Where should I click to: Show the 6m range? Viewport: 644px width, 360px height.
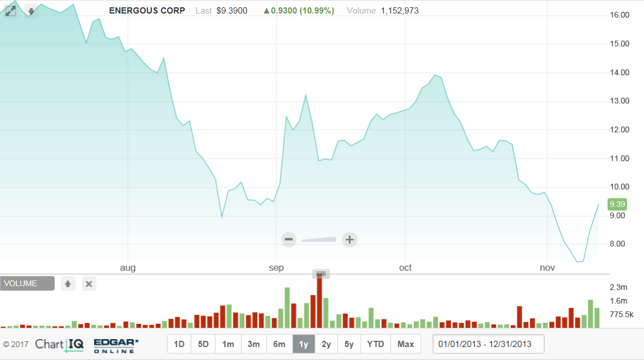click(279, 344)
